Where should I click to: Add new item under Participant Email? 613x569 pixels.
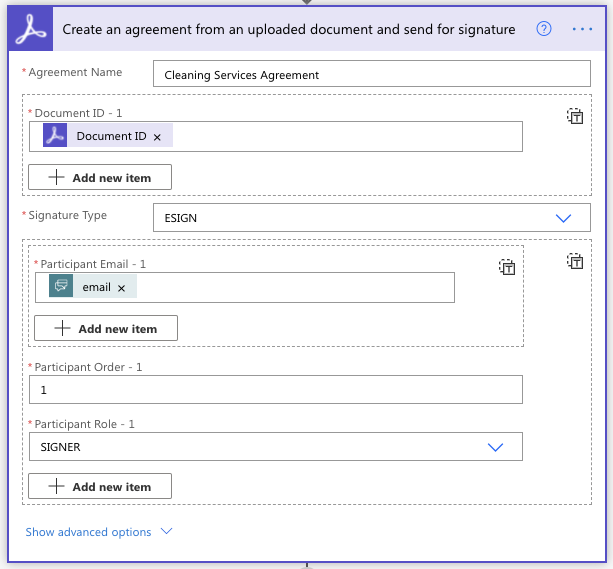(106, 328)
